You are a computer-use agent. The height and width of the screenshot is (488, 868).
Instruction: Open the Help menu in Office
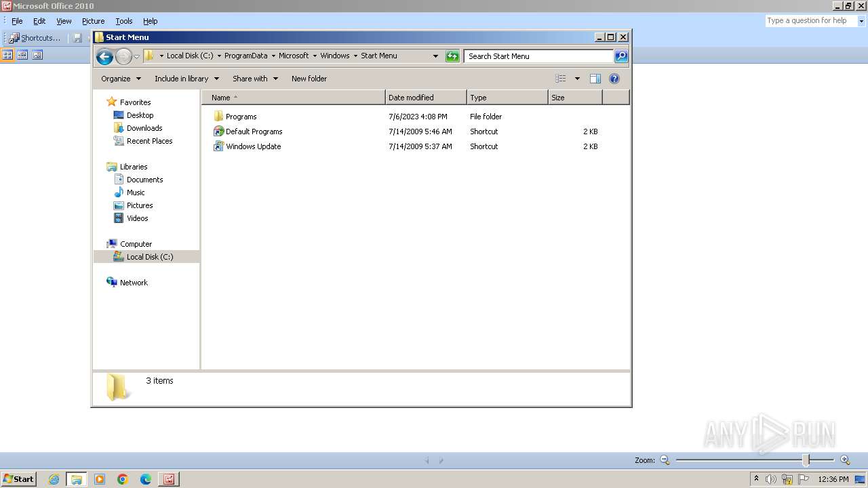pyautogui.click(x=151, y=21)
